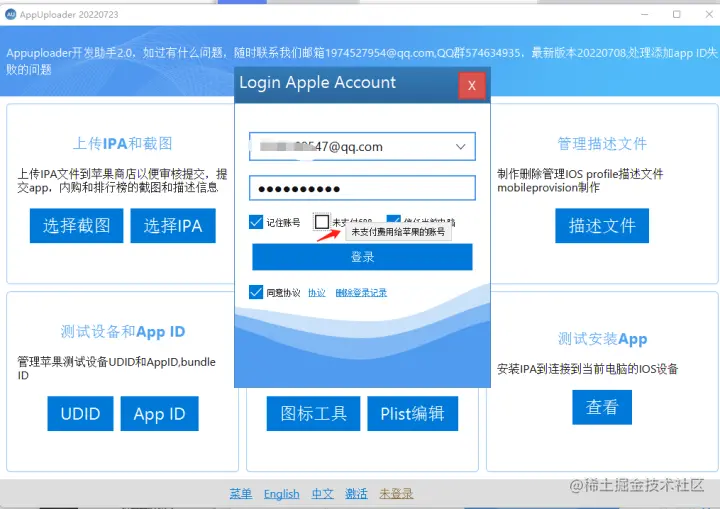Toggle the 记住账号 checkbox
Viewport: 720px width, 509px height.
click(x=256, y=222)
